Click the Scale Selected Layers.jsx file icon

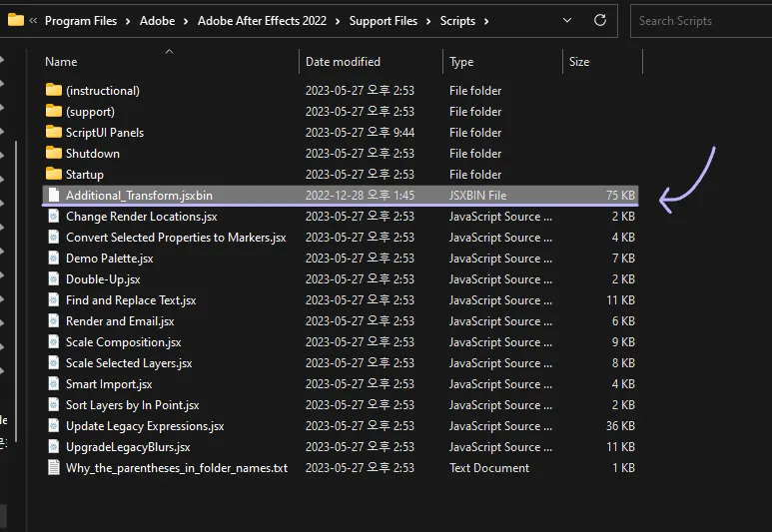coord(54,362)
